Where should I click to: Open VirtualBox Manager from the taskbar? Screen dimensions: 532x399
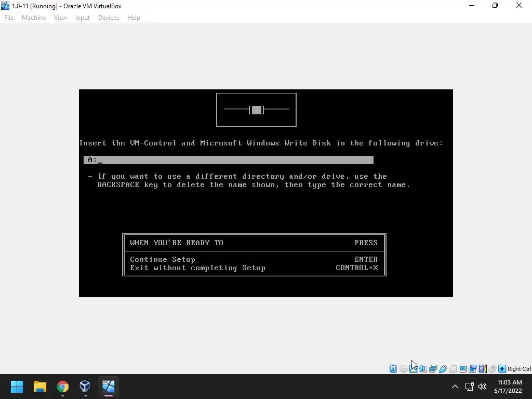click(85, 387)
